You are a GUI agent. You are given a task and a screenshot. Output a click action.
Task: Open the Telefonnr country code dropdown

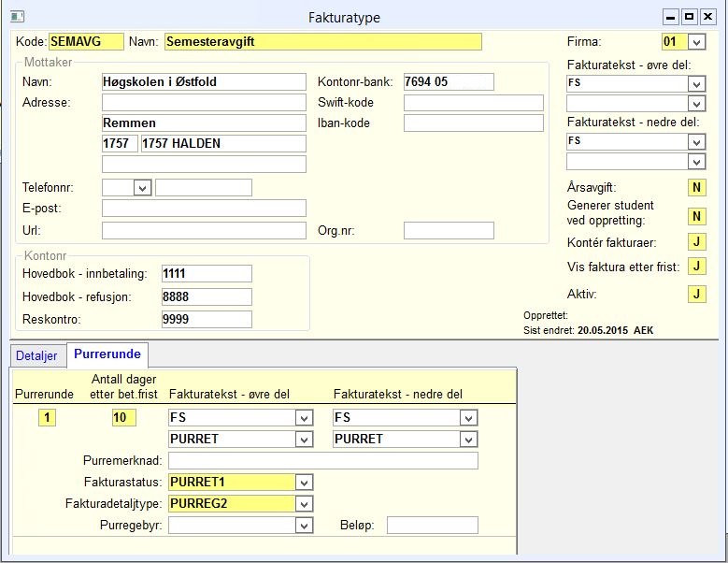pyautogui.click(x=143, y=188)
